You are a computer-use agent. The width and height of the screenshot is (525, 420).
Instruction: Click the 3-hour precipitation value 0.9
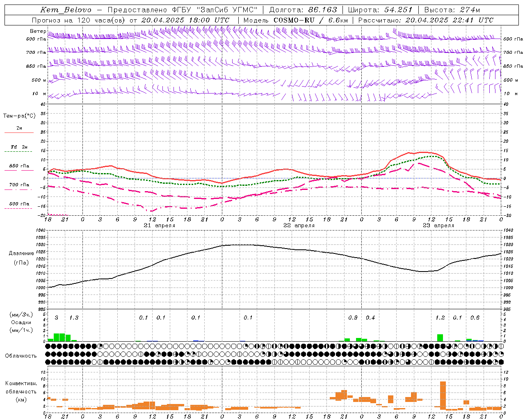353,317
